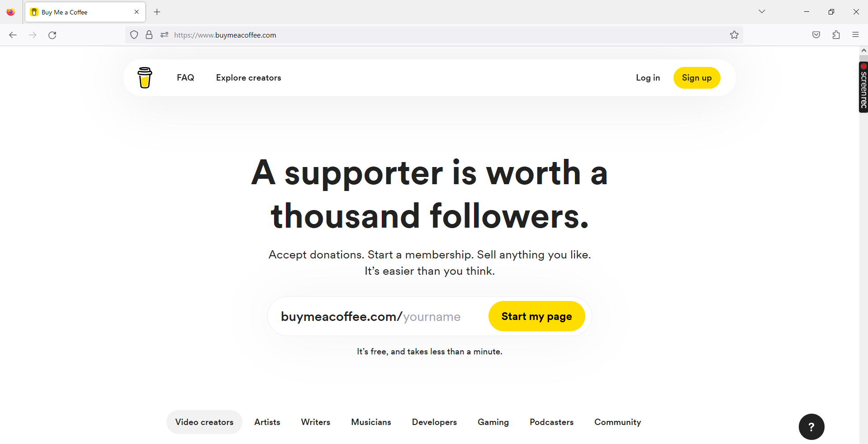
Task: Open the FAQ page
Action: (185, 77)
